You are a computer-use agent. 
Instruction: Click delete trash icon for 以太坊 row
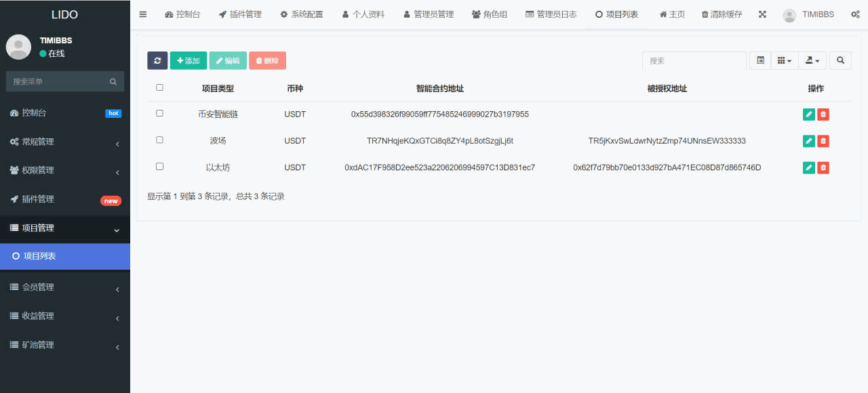(x=823, y=167)
